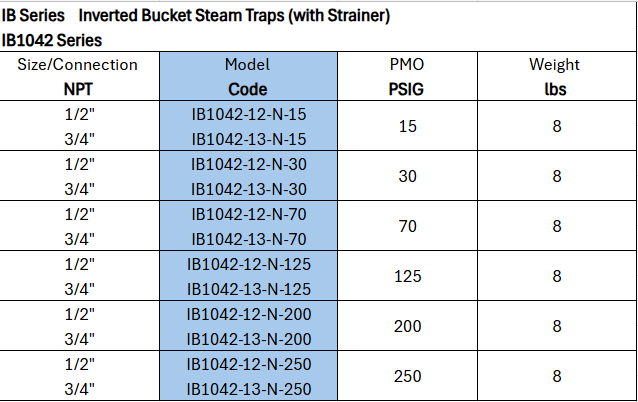Select the PSIG subheader cell
The image size is (638, 402).
pos(407,88)
